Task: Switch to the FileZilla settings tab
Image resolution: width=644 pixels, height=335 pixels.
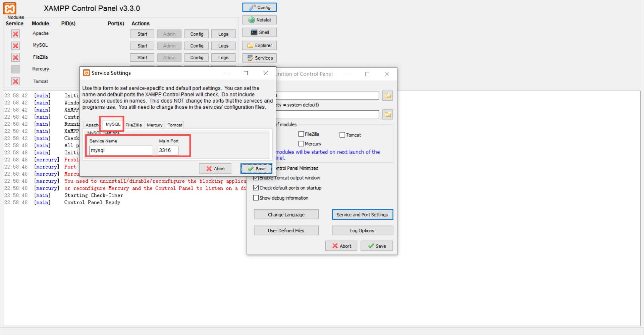Action: tap(133, 125)
